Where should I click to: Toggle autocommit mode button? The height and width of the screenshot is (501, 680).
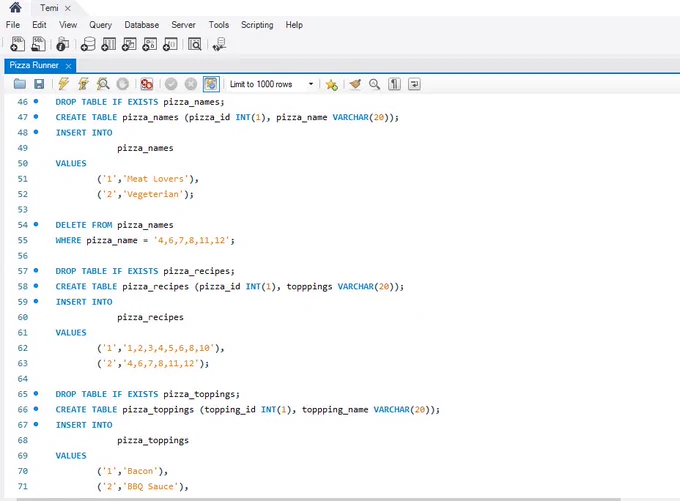[211, 84]
